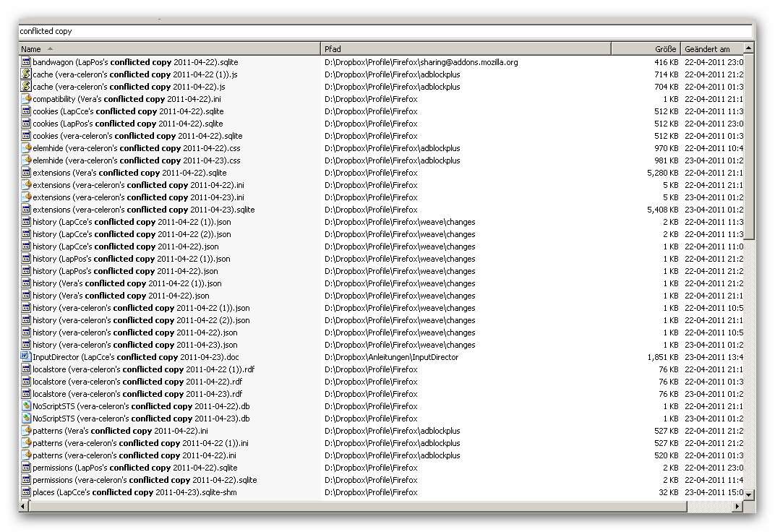This screenshot has height=532, width=775.
Task: Click the NoScriptSTS 2011-04-22.db file icon
Action: point(26,406)
